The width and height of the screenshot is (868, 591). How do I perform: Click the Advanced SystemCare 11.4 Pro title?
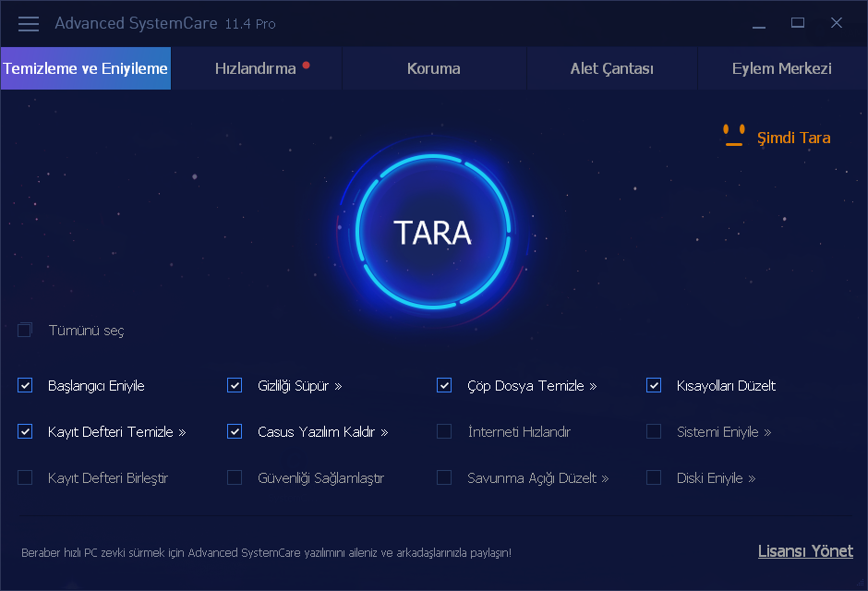165,23
